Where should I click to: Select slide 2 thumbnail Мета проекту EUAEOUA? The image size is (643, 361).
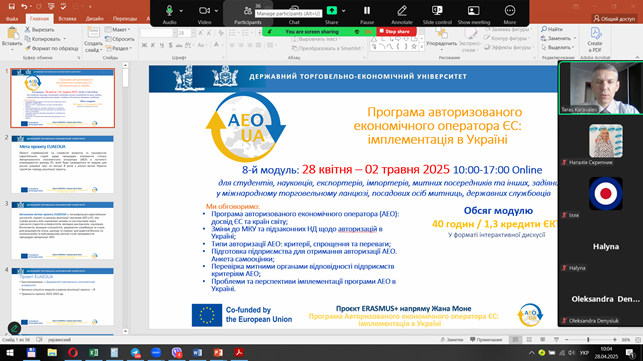click(x=63, y=164)
